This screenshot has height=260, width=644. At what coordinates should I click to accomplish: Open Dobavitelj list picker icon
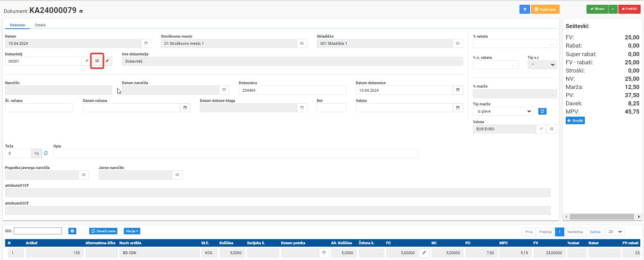pos(97,61)
